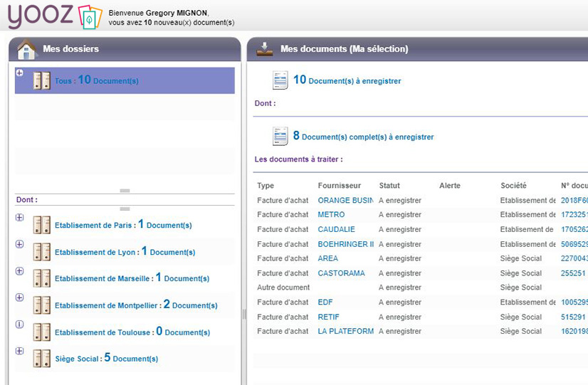Open the 10 Document(s) à enregistrer link
The width and height of the screenshot is (588, 385).
(347, 81)
